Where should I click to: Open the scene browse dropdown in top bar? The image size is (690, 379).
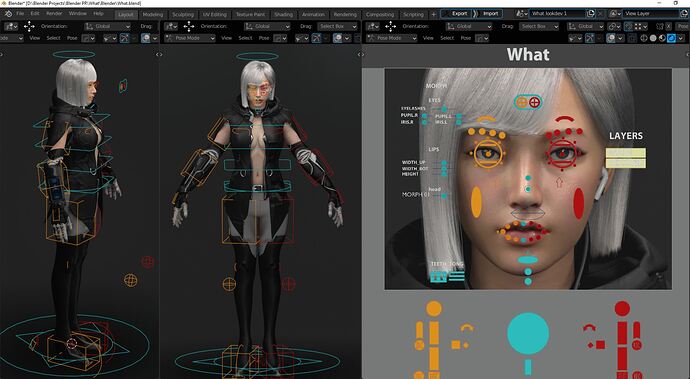pyautogui.click(x=522, y=14)
